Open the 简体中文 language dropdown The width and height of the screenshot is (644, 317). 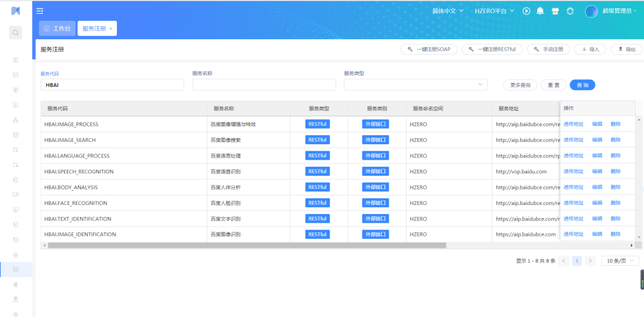448,11
